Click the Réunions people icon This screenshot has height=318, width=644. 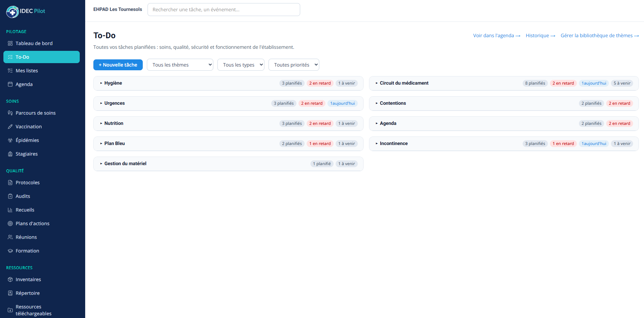click(x=10, y=237)
